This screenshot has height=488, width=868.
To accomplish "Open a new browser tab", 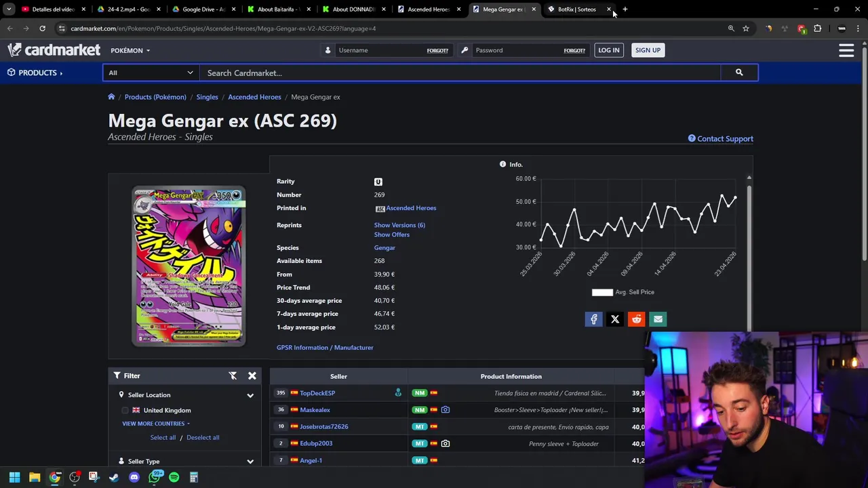I will [625, 9].
